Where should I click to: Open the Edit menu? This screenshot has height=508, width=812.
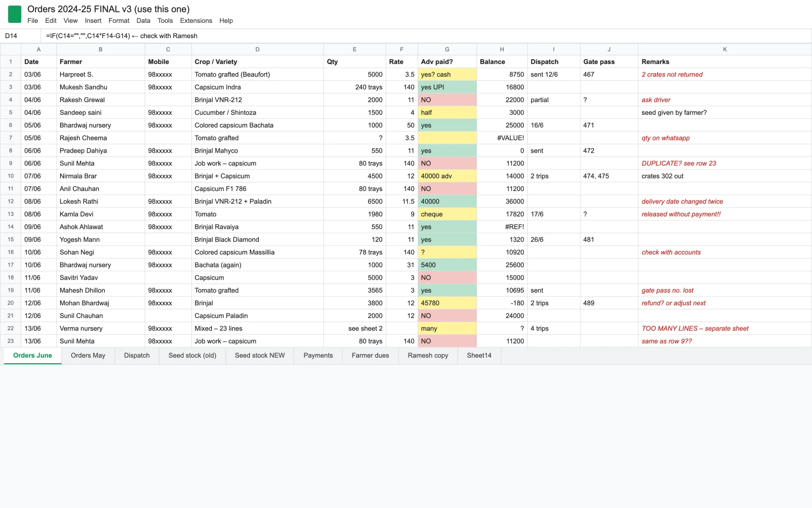pyautogui.click(x=51, y=21)
